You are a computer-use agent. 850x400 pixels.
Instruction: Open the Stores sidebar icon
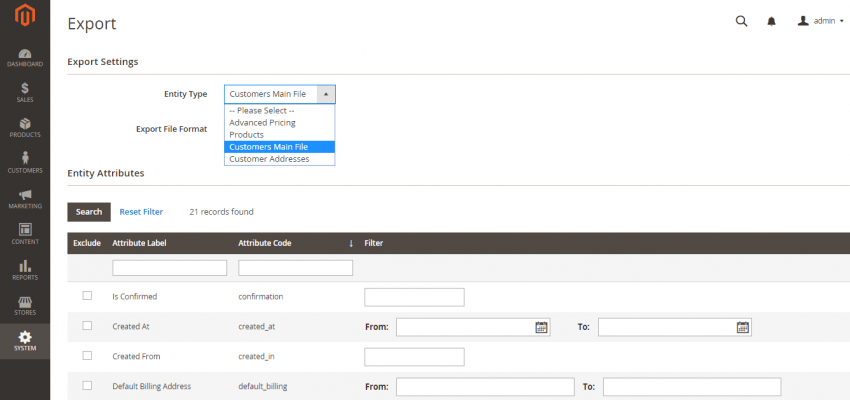click(25, 301)
